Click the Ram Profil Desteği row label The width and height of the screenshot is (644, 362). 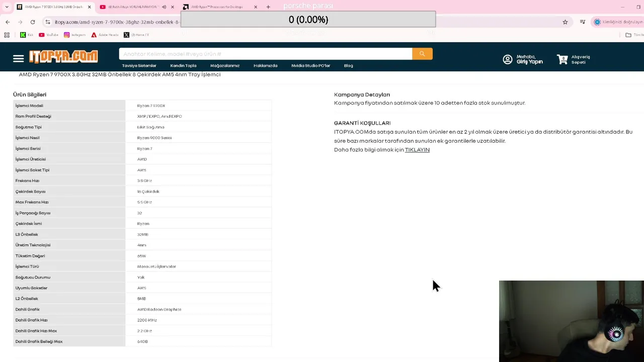[33, 116]
